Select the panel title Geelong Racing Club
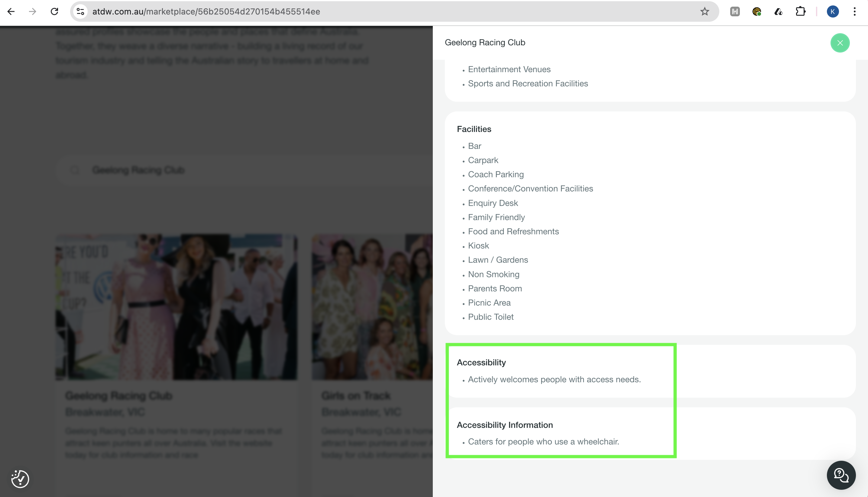The width and height of the screenshot is (868, 497). click(x=485, y=42)
